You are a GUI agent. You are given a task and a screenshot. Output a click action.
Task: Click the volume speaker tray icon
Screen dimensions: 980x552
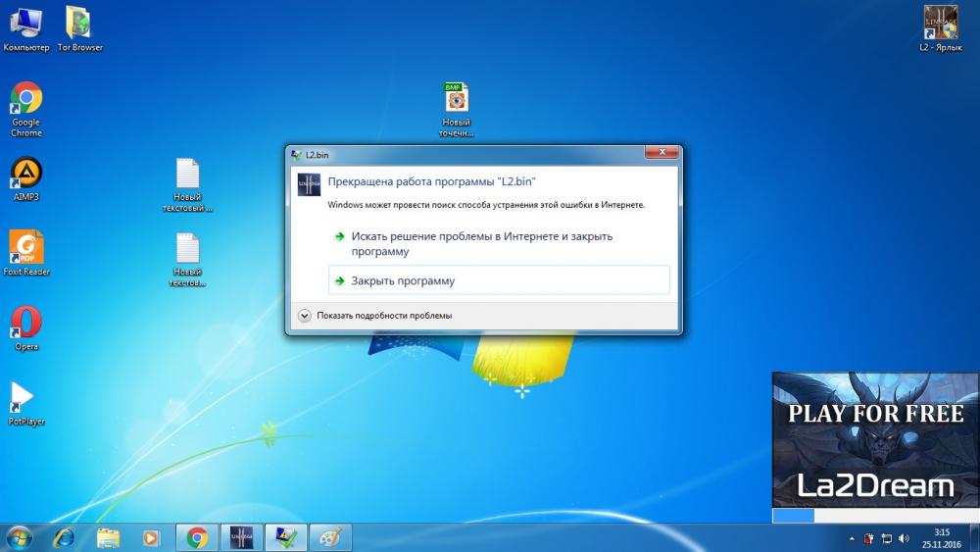tap(903, 538)
